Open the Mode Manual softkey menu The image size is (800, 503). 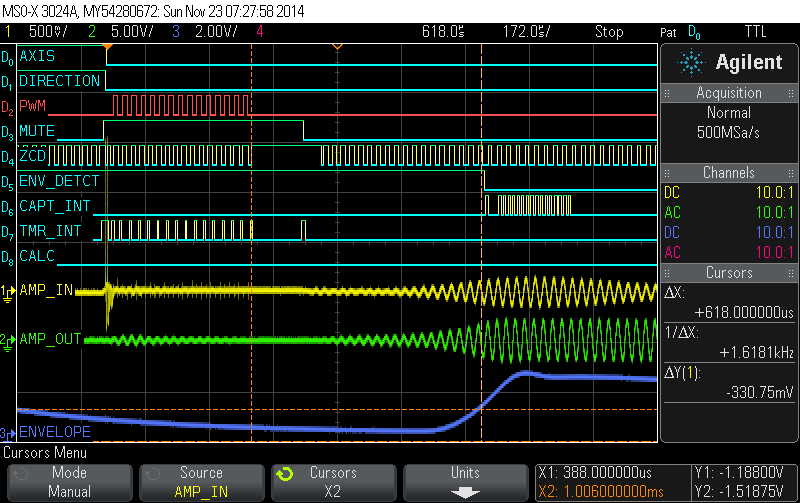[69, 482]
